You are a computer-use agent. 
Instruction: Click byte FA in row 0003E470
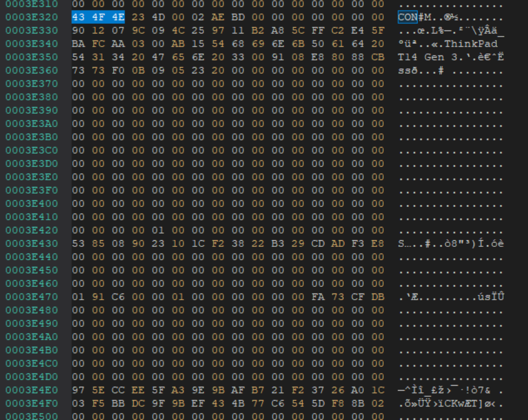pos(318,297)
